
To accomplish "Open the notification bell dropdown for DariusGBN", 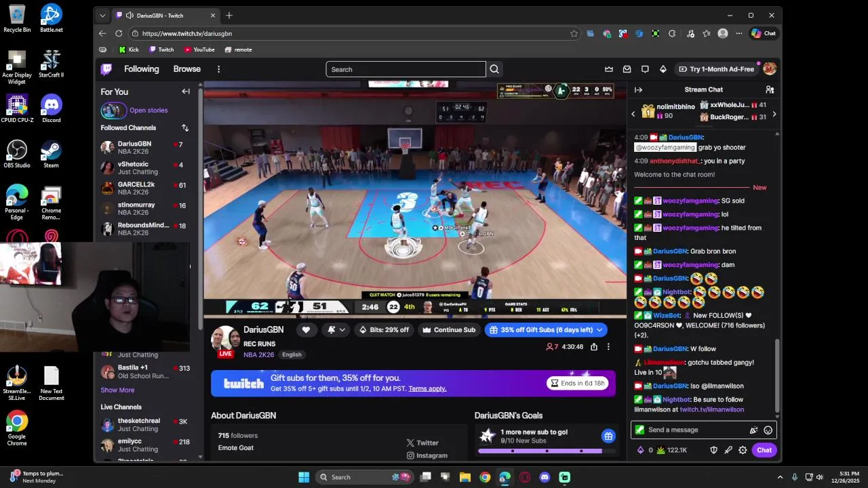I will click(x=336, y=330).
